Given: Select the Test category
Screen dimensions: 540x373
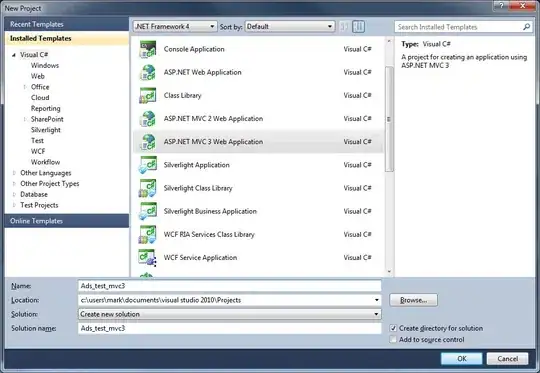Looking at the screenshot, I should 37,141.
